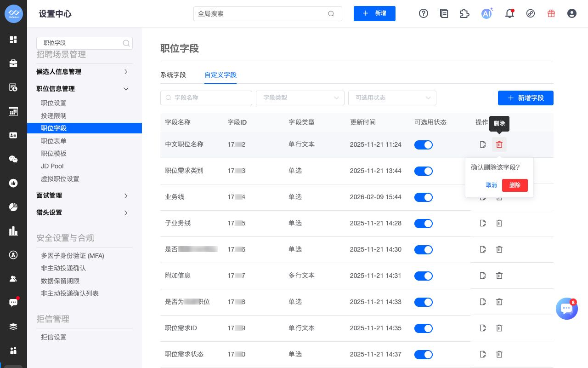This screenshot has height=368, width=588.
Task: Click the help question mark icon
Action: tap(424, 13)
